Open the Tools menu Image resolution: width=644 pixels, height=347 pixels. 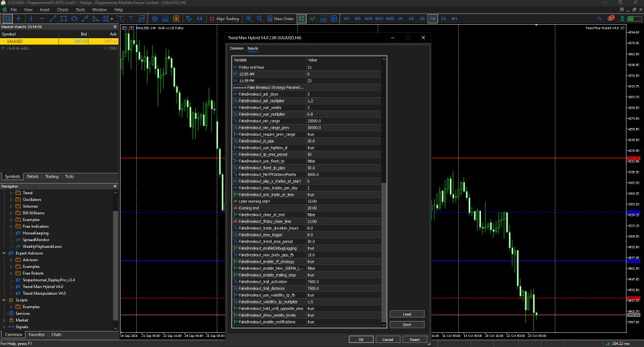80,9
